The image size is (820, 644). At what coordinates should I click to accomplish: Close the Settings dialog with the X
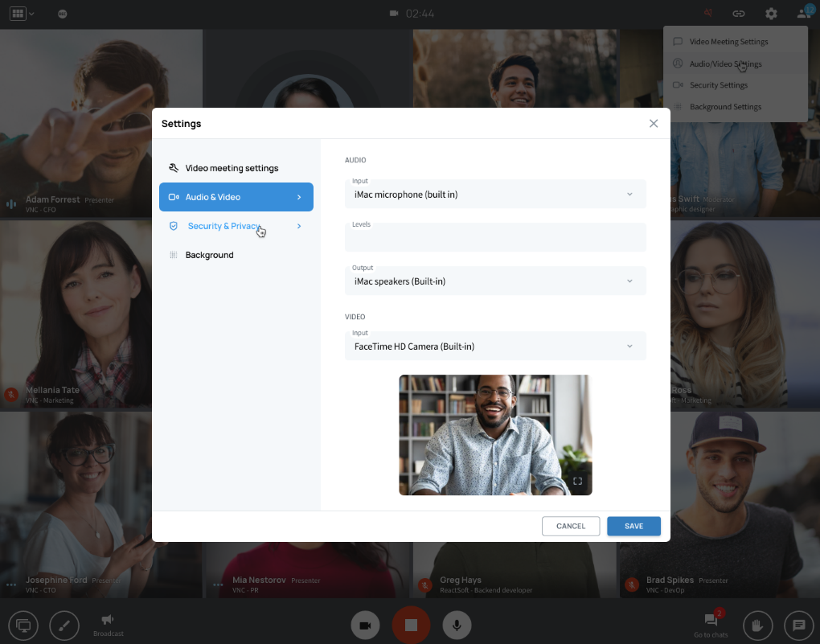(x=653, y=124)
